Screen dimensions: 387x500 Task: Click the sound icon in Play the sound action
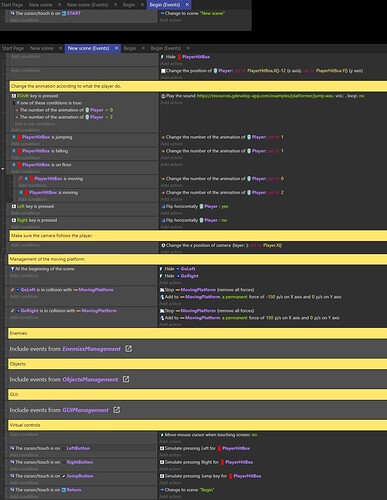coord(163,96)
